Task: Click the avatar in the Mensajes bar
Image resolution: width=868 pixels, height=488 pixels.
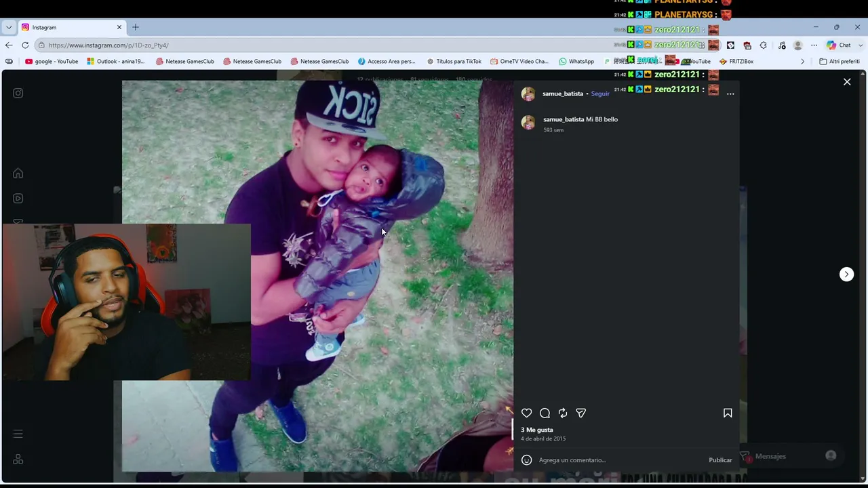Action: pyautogui.click(x=831, y=455)
